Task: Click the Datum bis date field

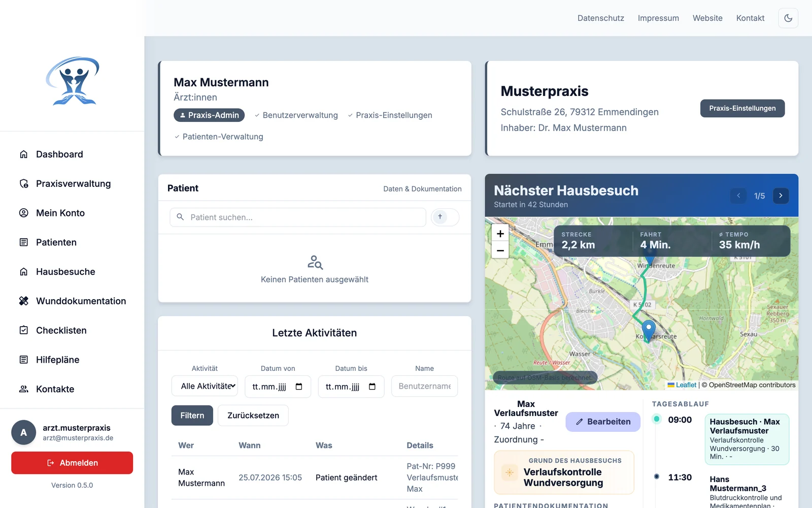Action: 351,387
